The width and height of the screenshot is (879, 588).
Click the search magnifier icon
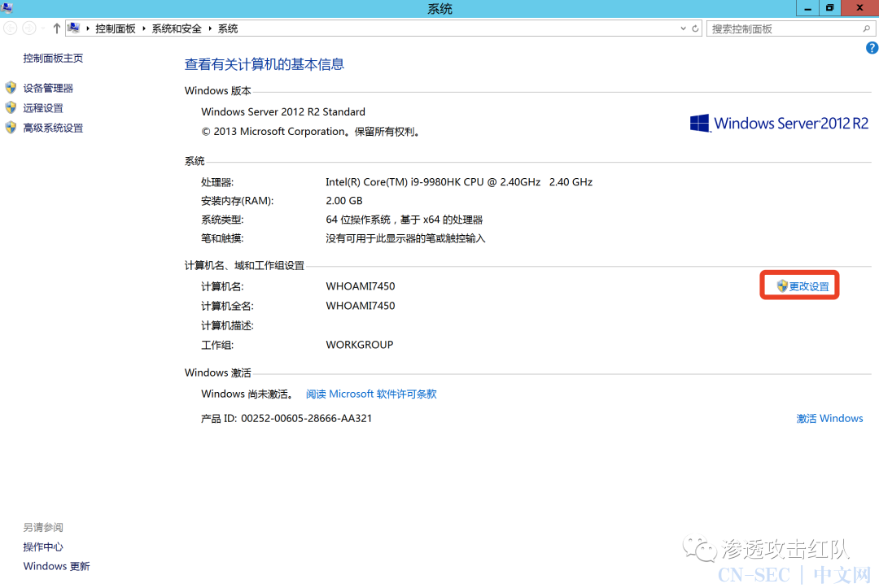pyautogui.click(x=867, y=28)
